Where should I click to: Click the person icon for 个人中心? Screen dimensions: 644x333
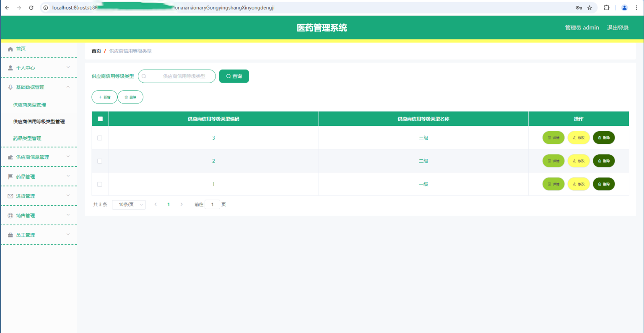pyautogui.click(x=10, y=68)
